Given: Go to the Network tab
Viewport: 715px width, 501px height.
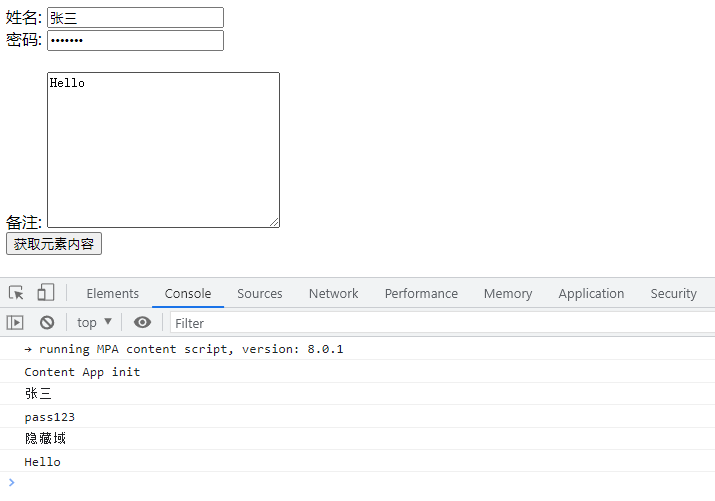Looking at the screenshot, I should (333, 293).
